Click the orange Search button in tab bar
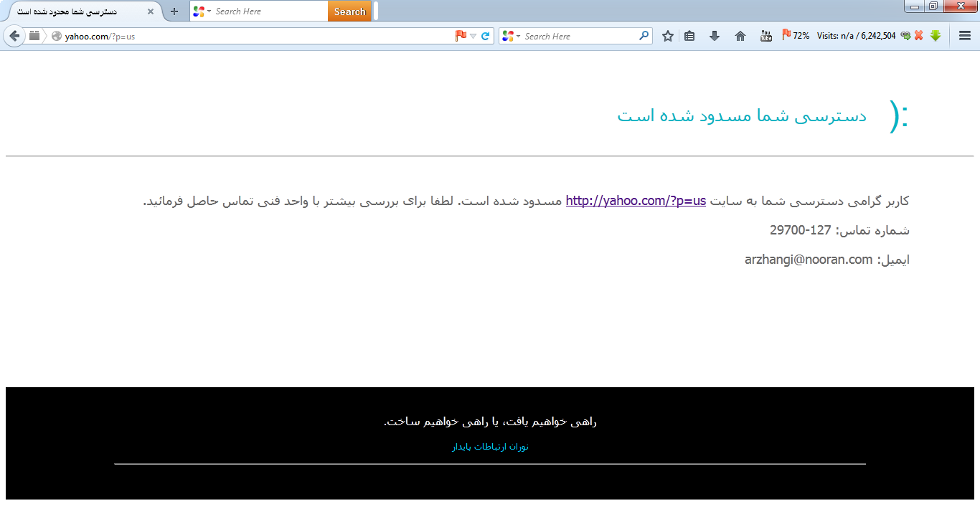Image resolution: width=980 pixels, height=522 pixels. click(350, 11)
